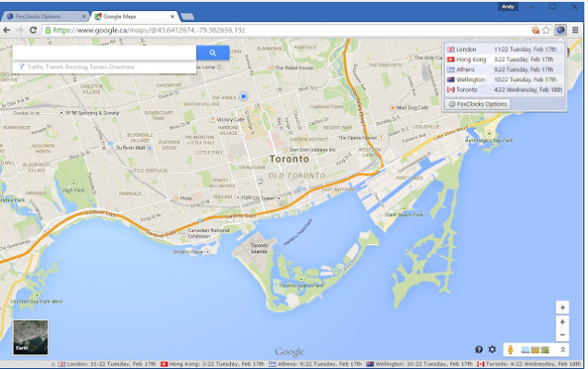Open the Maps help icon

coord(479,350)
